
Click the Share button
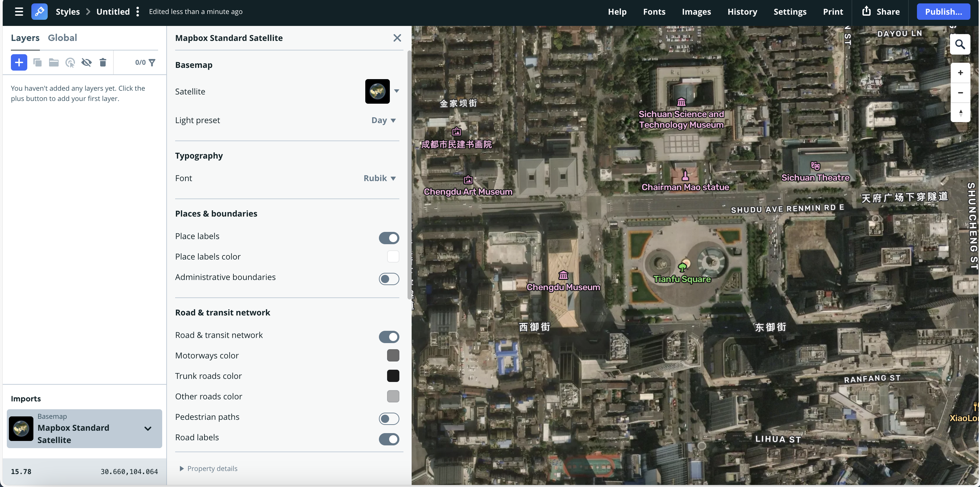(881, 12)
